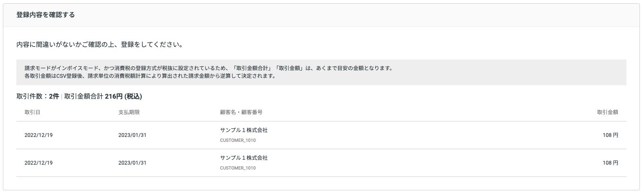Click CUSTOMER_1010 in the second row

click(238, 168)
